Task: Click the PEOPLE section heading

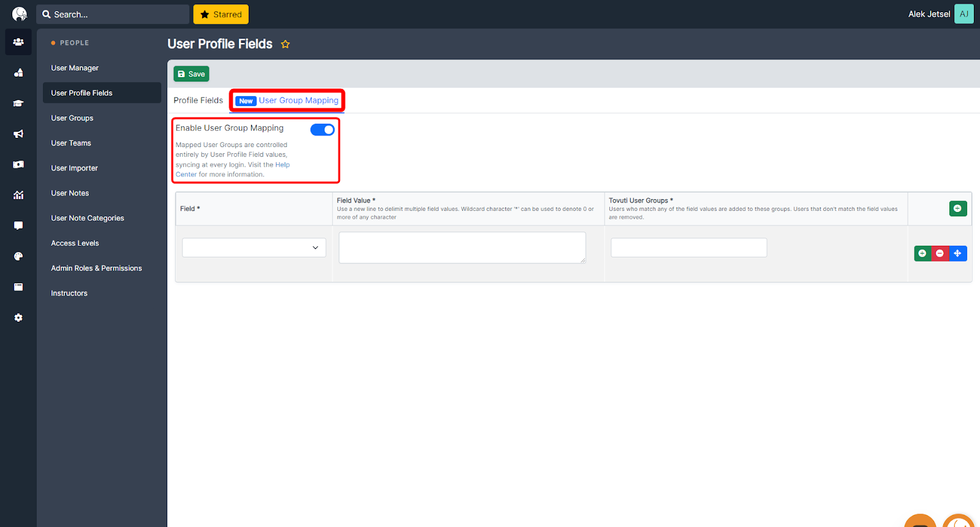Action: tap(75, 43)
